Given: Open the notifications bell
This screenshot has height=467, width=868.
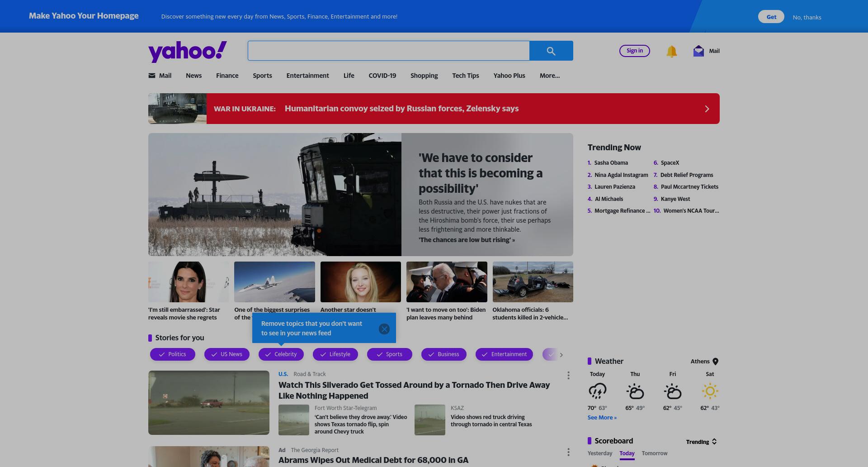Looking at the screenshot, I should [x=672, y=51].
